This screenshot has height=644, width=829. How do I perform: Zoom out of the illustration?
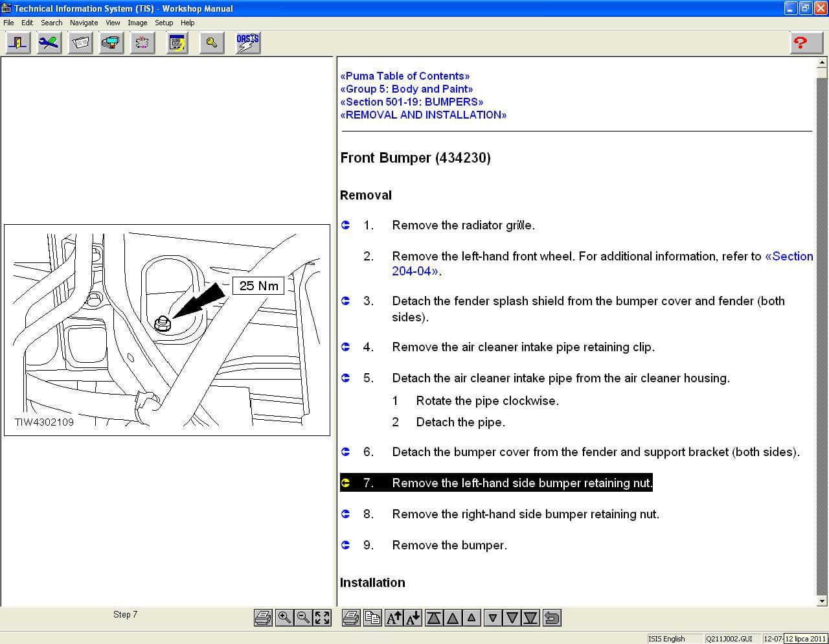pos(302,617)
